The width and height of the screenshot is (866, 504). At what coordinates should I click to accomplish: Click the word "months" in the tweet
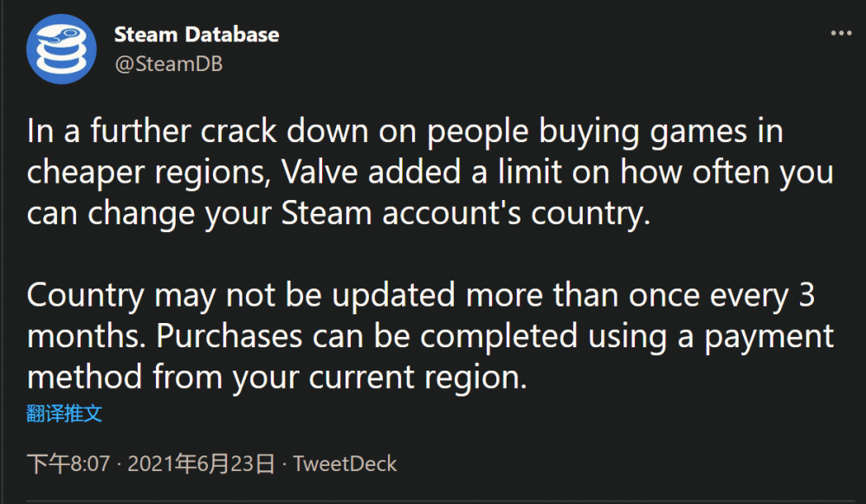pyautogui.click(x=82, y=336)
